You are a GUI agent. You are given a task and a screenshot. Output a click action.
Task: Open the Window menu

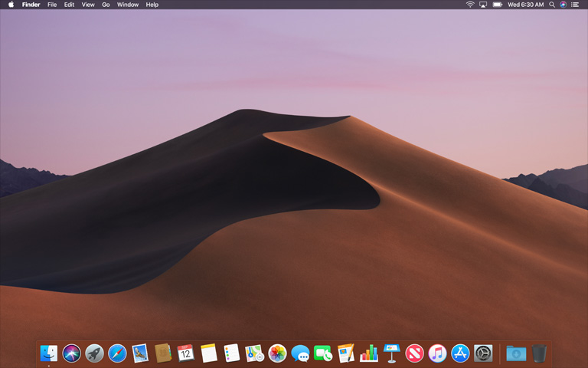128,5
